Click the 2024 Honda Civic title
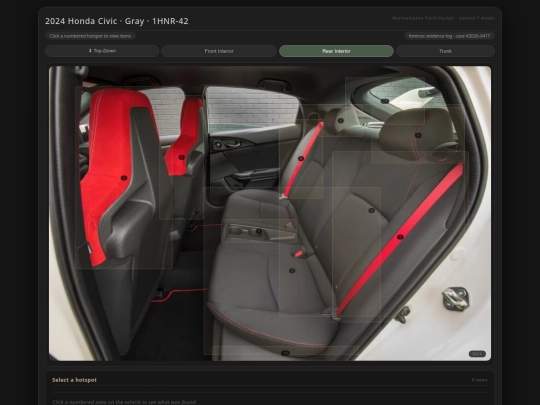The image size is (540, 405). point(117,21)
